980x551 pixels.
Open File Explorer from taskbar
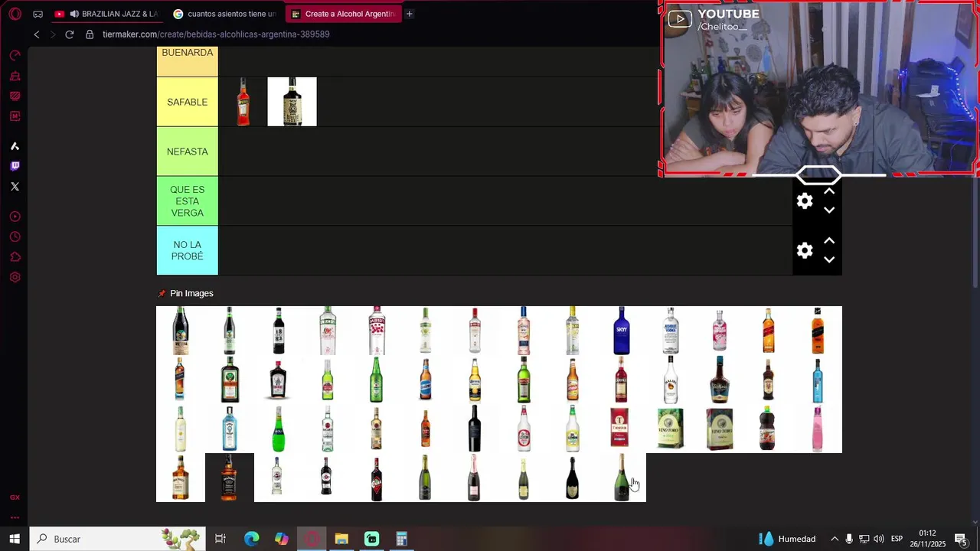[341, 539]
